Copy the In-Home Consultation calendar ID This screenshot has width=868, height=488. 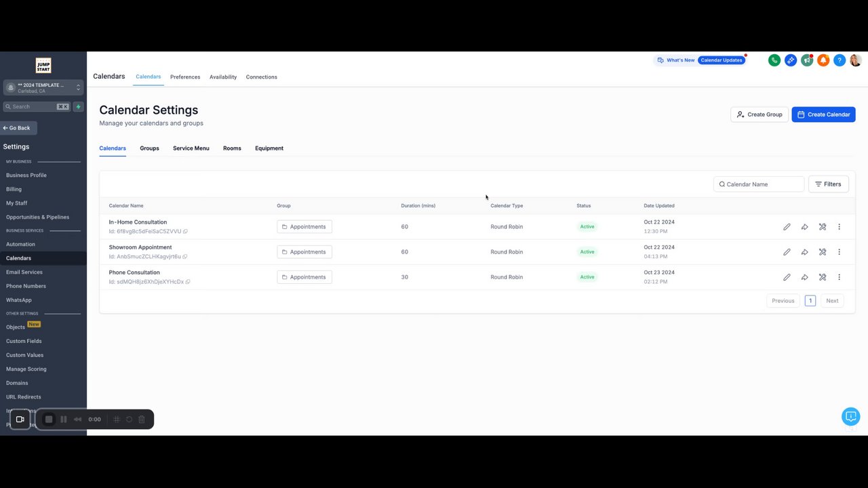tap(185, 232)
